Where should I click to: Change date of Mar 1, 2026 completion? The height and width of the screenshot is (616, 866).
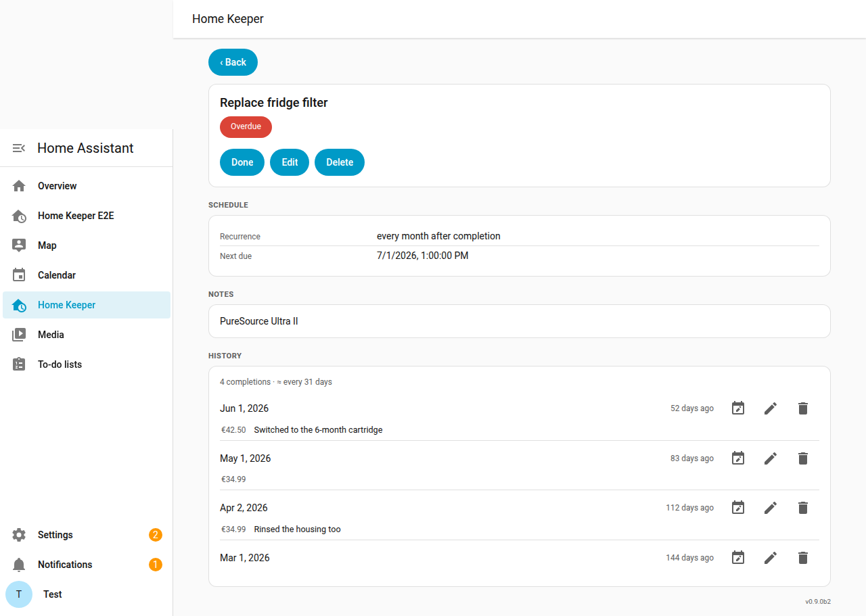(738, 558)
